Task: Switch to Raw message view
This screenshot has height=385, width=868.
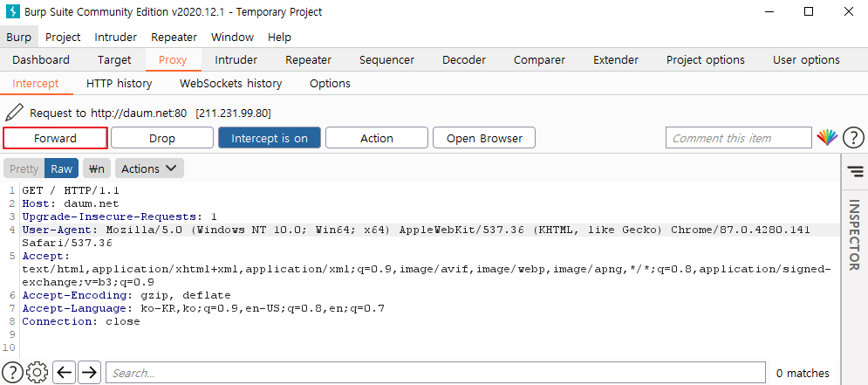Action: (x=61, y=168)
